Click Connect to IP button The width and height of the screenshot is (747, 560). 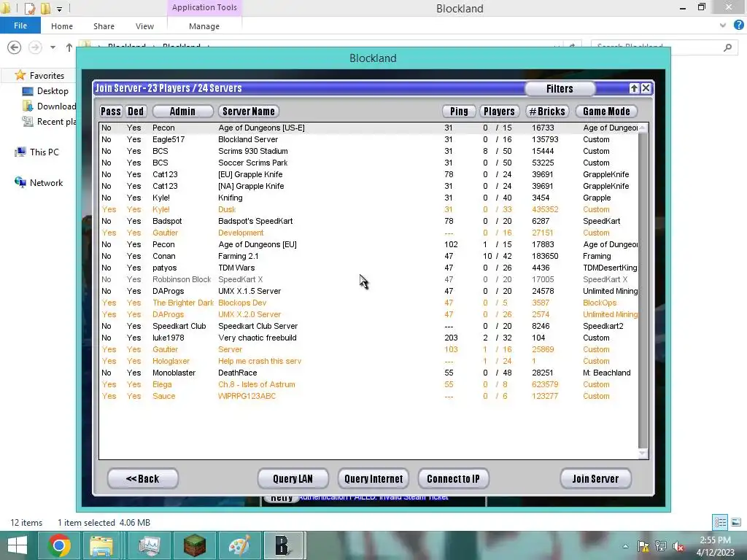coord(454,478)
